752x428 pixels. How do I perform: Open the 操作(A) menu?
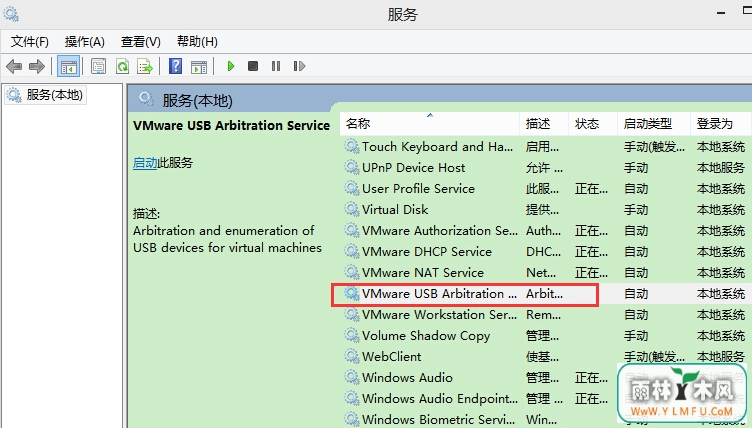click(x=84, y=42)
